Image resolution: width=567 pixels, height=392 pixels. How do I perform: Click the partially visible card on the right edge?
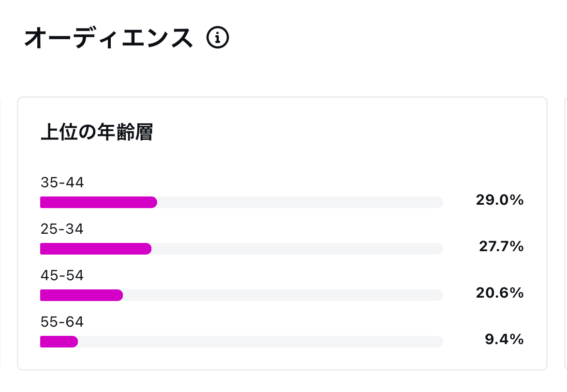click(566, 233)
